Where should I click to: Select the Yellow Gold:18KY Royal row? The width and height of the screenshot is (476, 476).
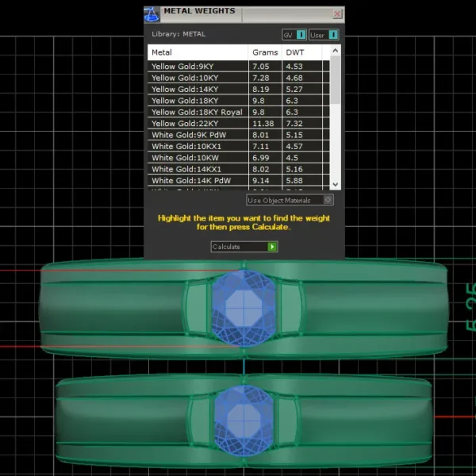tap(238, 112)
